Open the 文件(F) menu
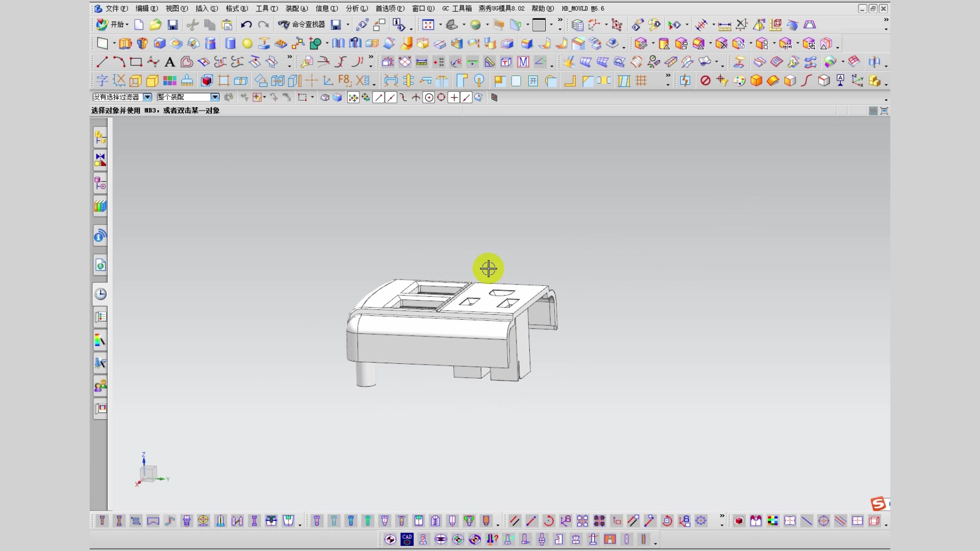This screenshot has height=551, width=980. click(116, 9)
